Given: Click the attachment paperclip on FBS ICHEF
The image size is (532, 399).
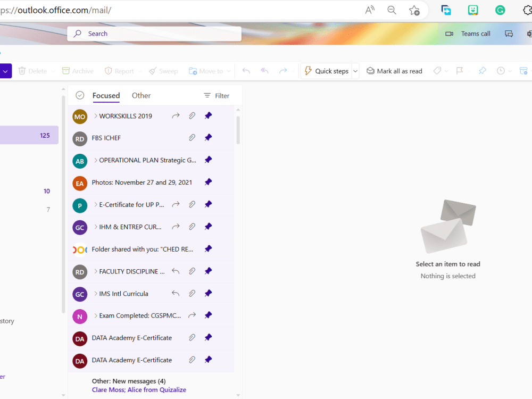Looking at the screenshot, I should coord(192,137).
